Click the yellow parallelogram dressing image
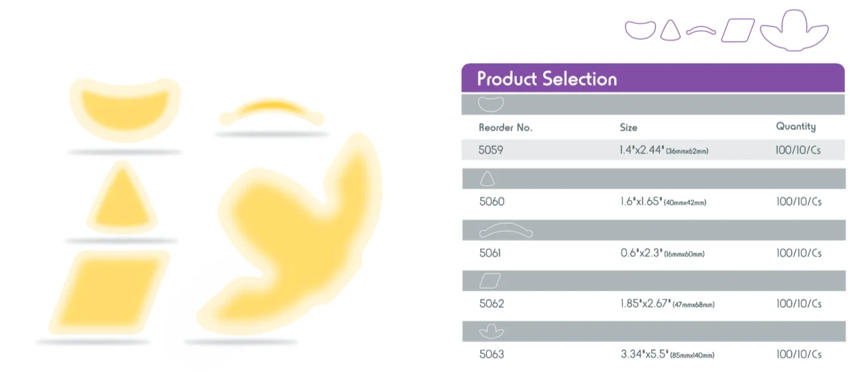 coord(110,291)
